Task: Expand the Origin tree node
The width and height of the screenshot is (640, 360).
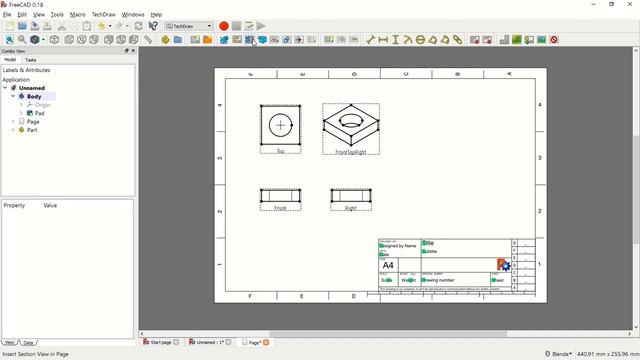Action: [x=21, y=105]
